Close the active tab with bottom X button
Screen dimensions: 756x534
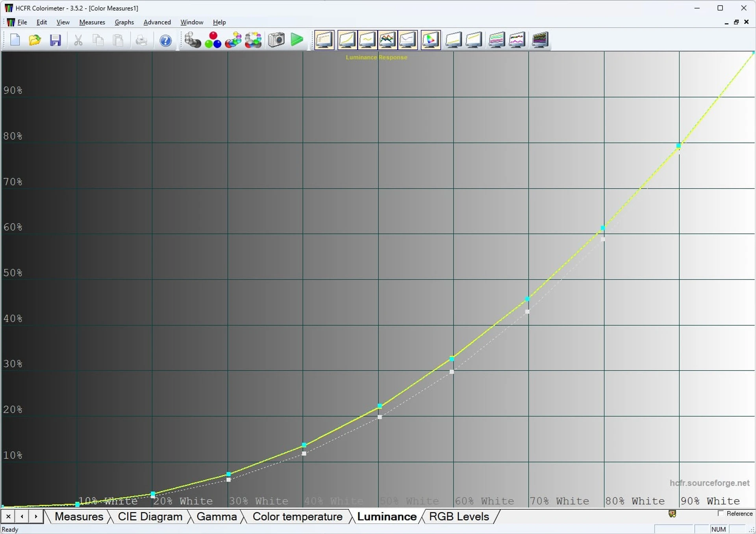click(x=8, y=516)
